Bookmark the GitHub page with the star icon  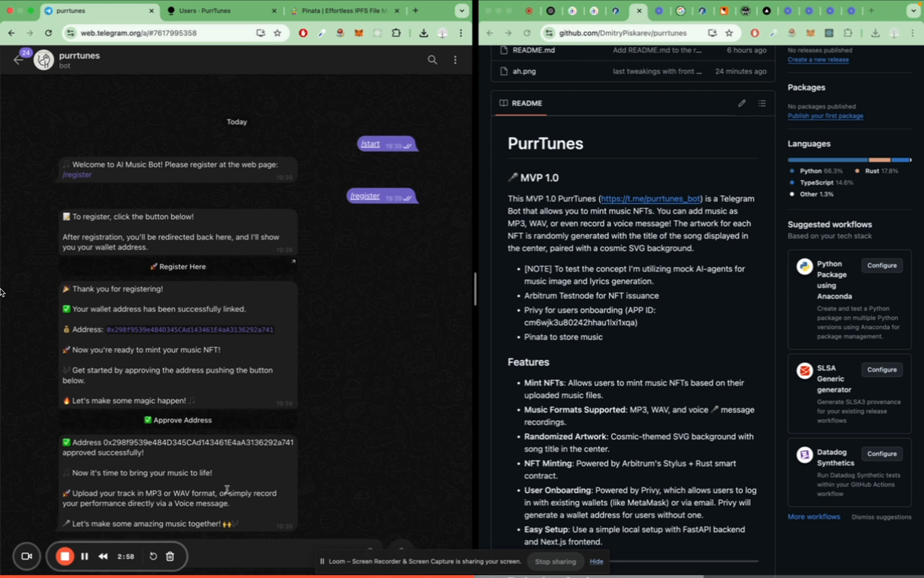729,33
